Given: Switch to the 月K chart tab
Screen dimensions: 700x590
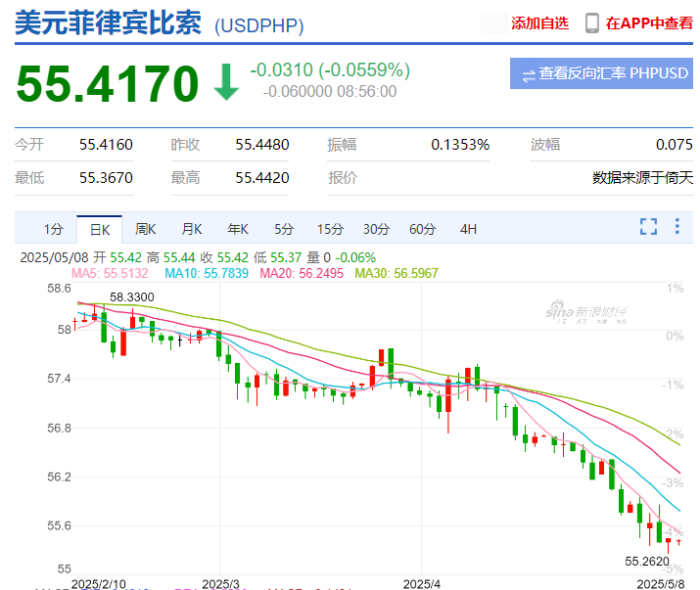Looking at the screenshot, I should point(192,229).
